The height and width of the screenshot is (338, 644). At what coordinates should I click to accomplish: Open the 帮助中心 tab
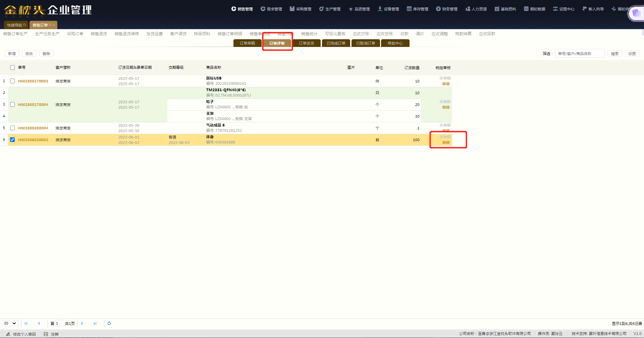[x=395, y=43]
